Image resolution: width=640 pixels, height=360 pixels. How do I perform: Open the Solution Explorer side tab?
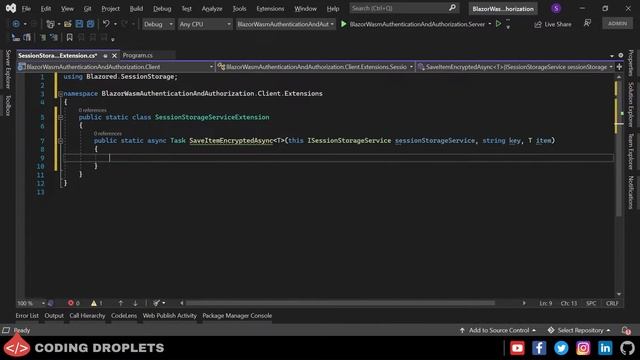(631, 104)
